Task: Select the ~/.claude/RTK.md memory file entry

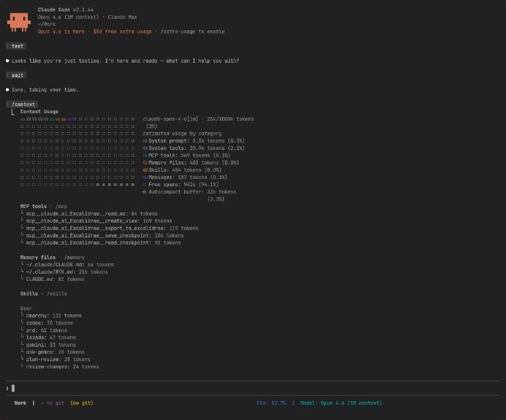Action: pos(67,272)
